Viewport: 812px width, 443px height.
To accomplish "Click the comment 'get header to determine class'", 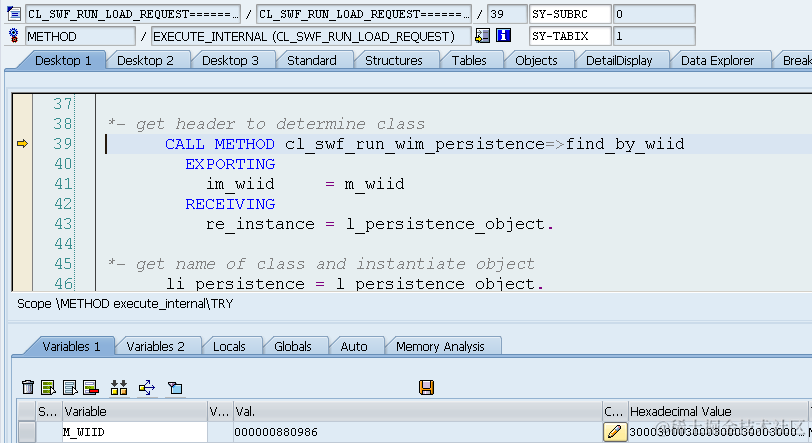I will [x=280, y=124].
